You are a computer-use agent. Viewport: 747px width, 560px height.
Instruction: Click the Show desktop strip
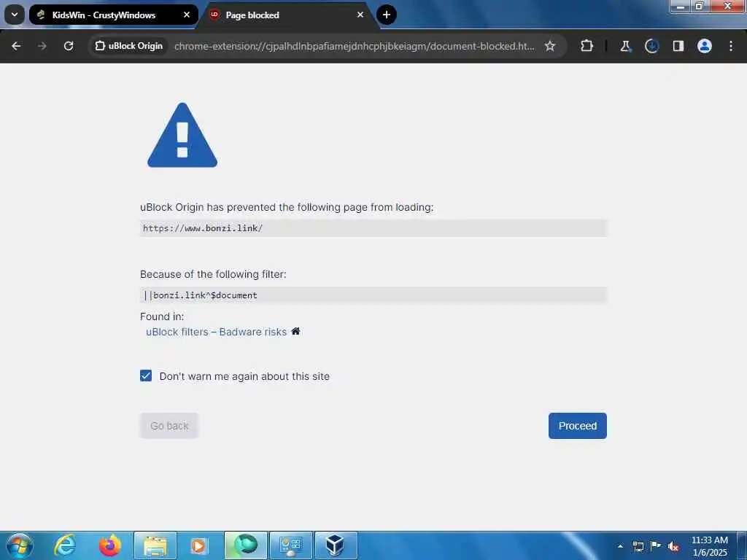(x=742, y=545)
